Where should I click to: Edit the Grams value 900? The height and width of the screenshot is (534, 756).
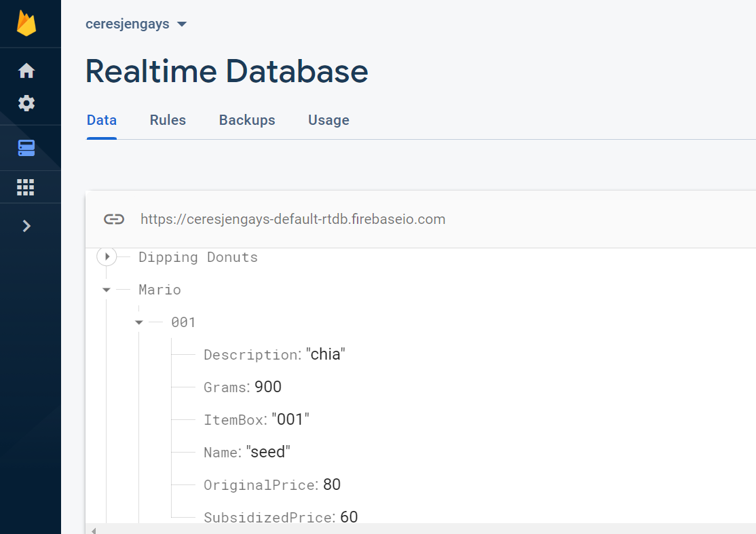point(268,387)
